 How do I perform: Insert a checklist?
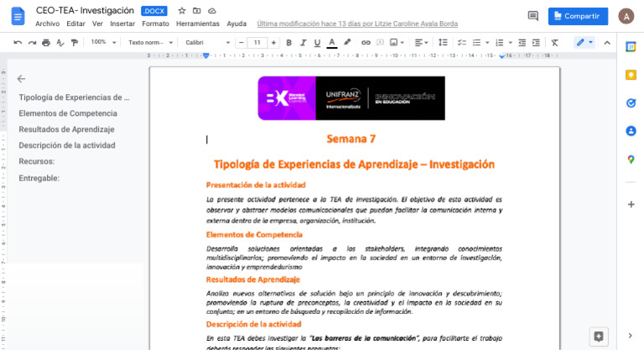click(x=462, y=42)
